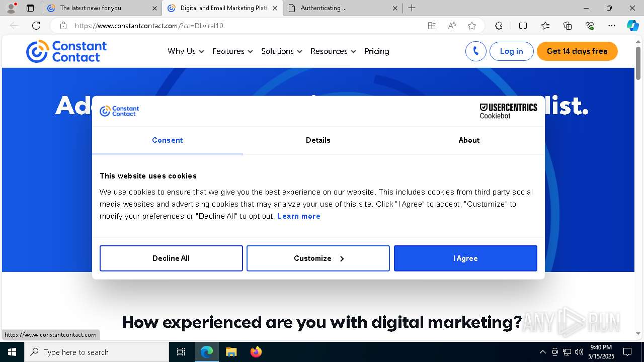644x362 pixels.
Task: Open Windows Start menu
Action: tap(12, 352)
